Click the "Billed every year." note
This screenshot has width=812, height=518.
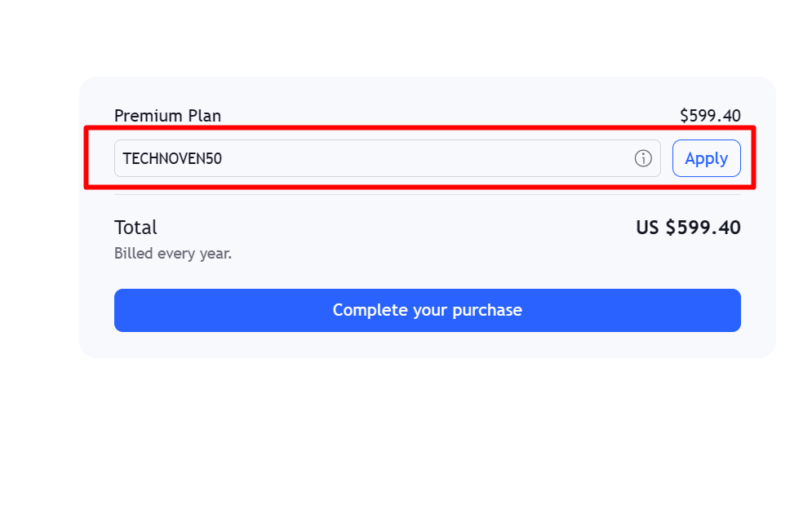[x=173, y=254]
